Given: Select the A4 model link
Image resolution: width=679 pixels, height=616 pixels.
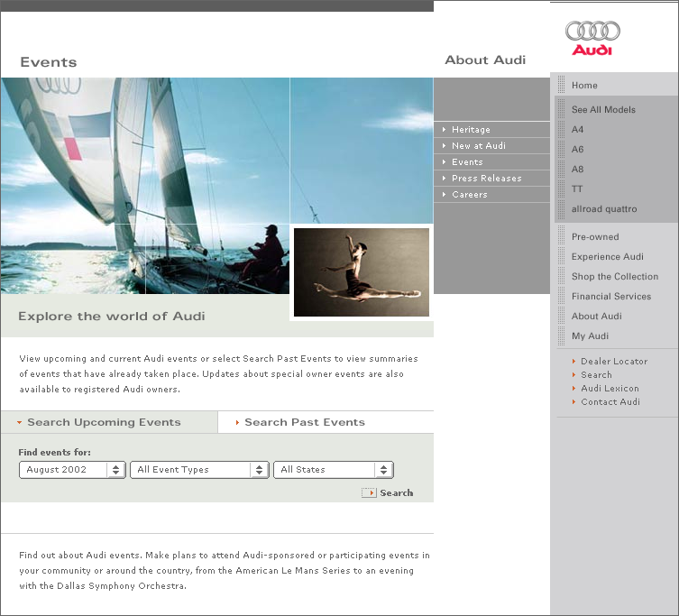Looking at the screenshot, I should click(x=577, y=129).
